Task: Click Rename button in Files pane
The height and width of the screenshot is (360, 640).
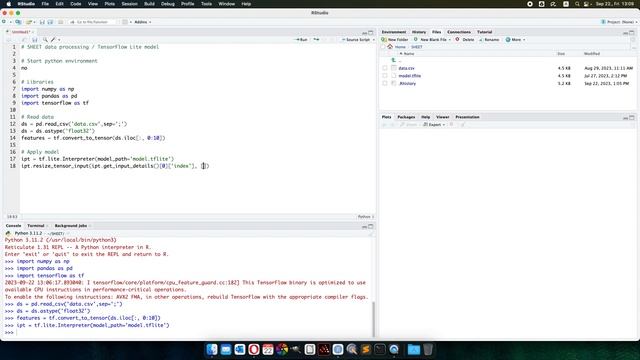Action: pyautogui.click(x=489, y=40)
